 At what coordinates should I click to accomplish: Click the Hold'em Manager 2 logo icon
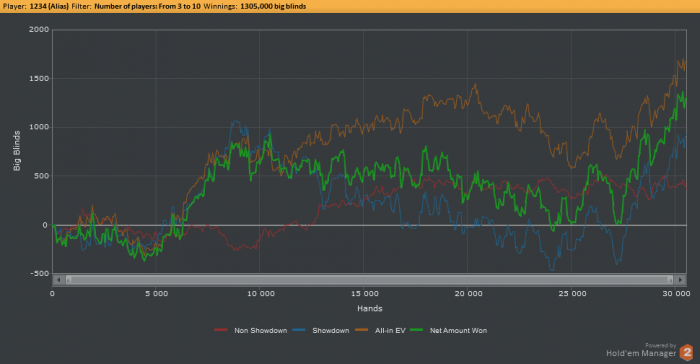687,352
